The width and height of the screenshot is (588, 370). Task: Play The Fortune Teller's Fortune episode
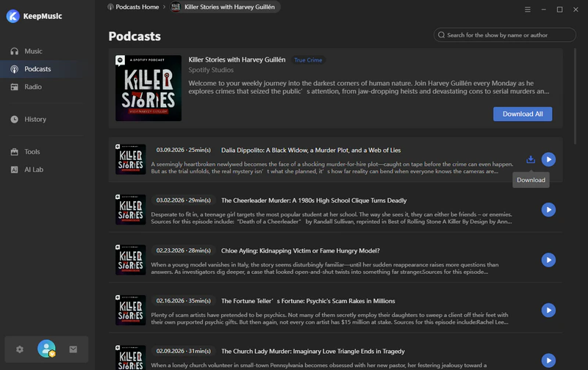tap(548, 311)
